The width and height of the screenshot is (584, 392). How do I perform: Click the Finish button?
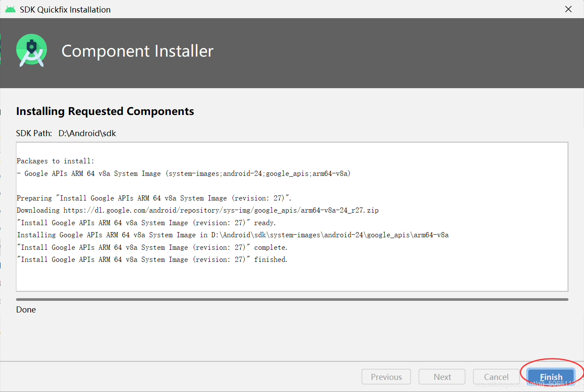pos(551,377)
